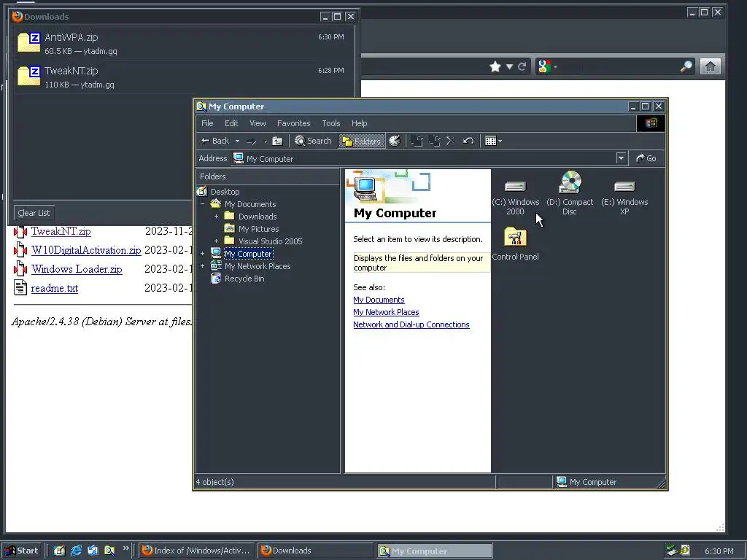
Task: Open the W10DigitalActivation.zip link
Action: click(x=86, y=250)
